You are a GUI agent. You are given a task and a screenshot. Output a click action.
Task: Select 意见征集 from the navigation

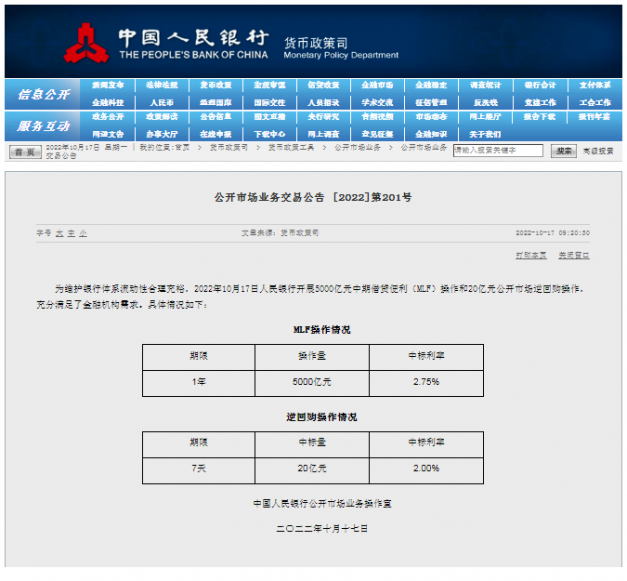pos(377,134)
